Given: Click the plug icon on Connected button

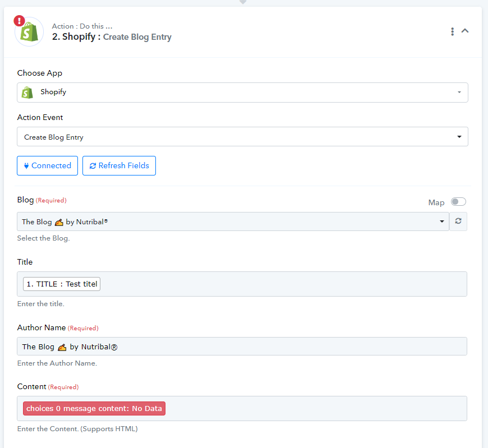Looking at the screenshot, I should tap(26, 166).
